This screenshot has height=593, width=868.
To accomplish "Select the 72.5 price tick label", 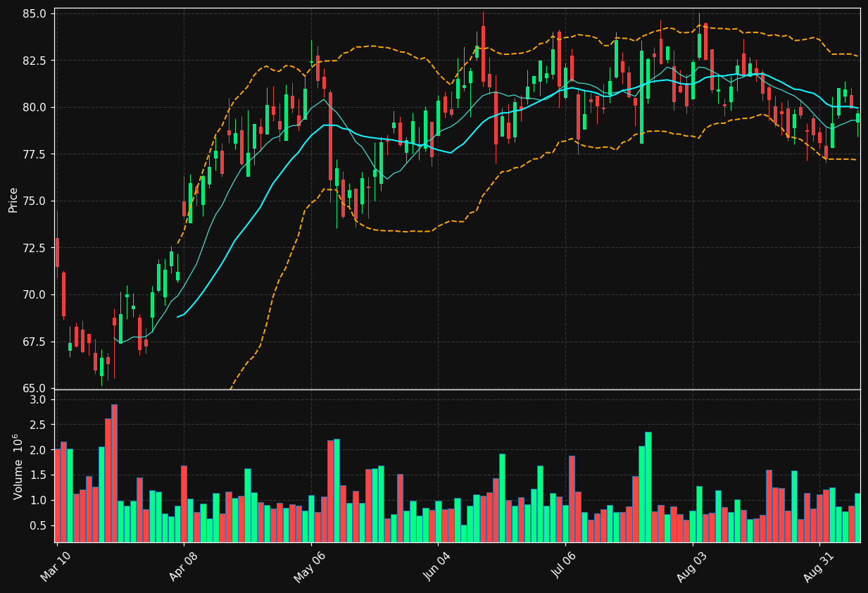I will pyautogui.click(x=35, y=248).
